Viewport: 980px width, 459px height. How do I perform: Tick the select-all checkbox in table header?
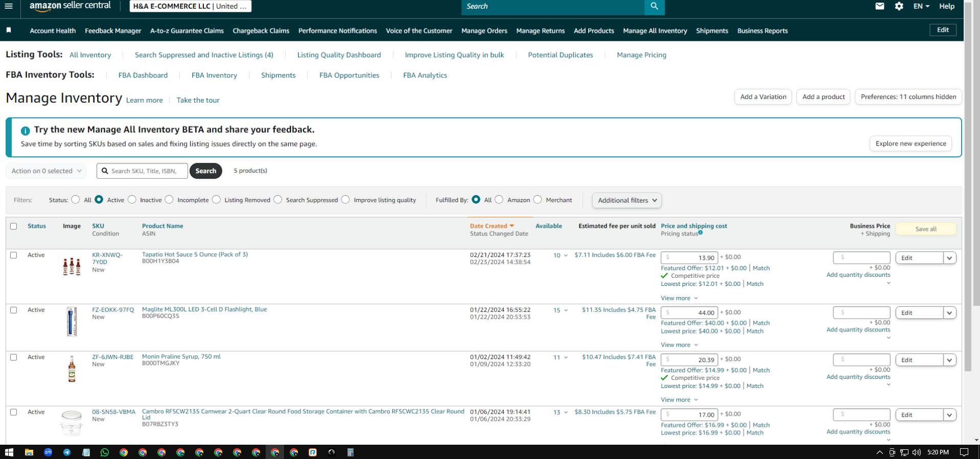click(x=14, y=226)
